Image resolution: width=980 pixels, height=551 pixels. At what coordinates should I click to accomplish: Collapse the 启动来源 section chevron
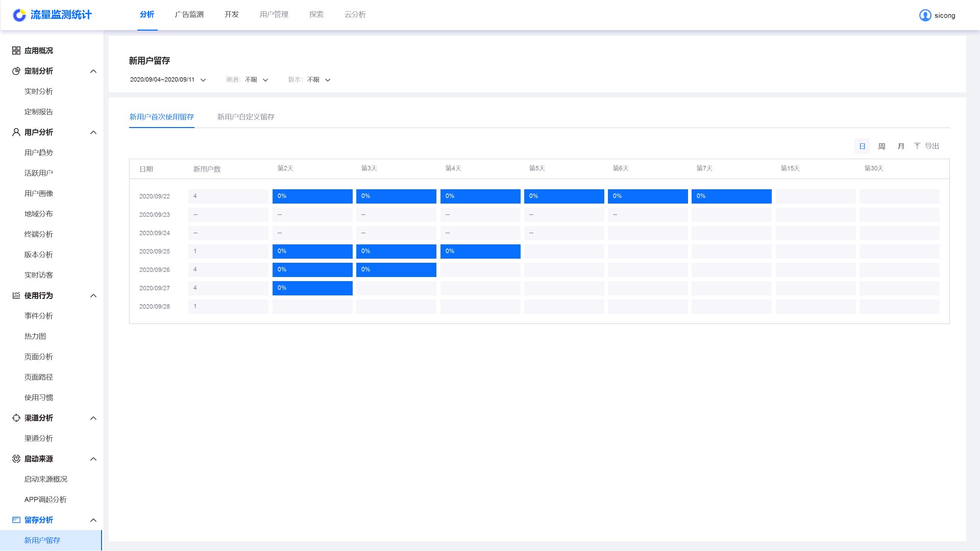pos(93,459)
